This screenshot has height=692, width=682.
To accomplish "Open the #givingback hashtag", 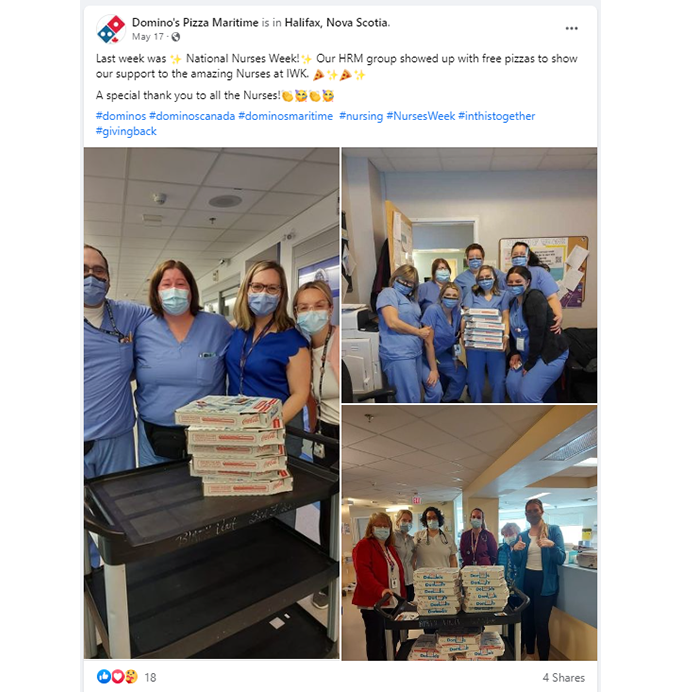I will click(126, 132).
